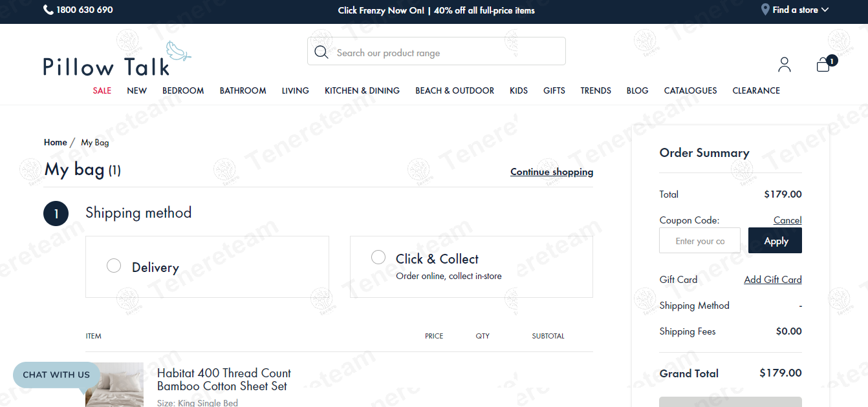Open the KIDS menu
Viewport: 868px width, 407px height.
tap(519, 90)
